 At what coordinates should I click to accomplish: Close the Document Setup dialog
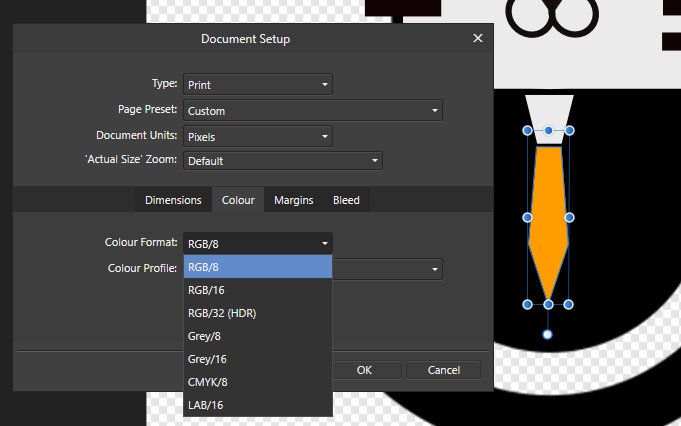pos(478,38)
